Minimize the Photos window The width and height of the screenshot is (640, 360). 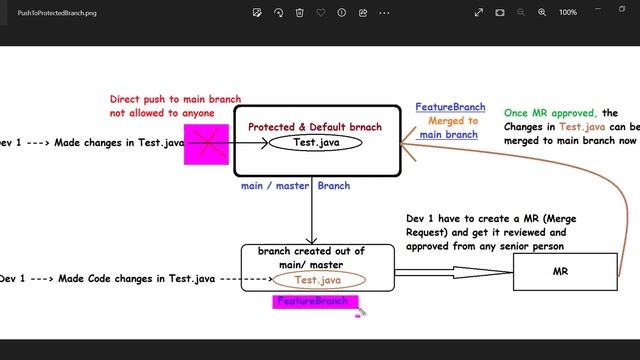[598, 9]
